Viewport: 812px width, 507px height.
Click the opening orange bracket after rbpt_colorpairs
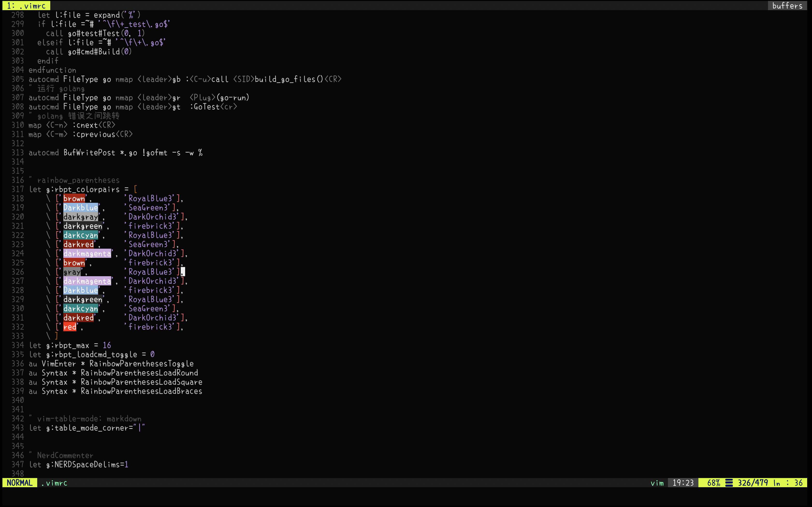pos(135,190)
